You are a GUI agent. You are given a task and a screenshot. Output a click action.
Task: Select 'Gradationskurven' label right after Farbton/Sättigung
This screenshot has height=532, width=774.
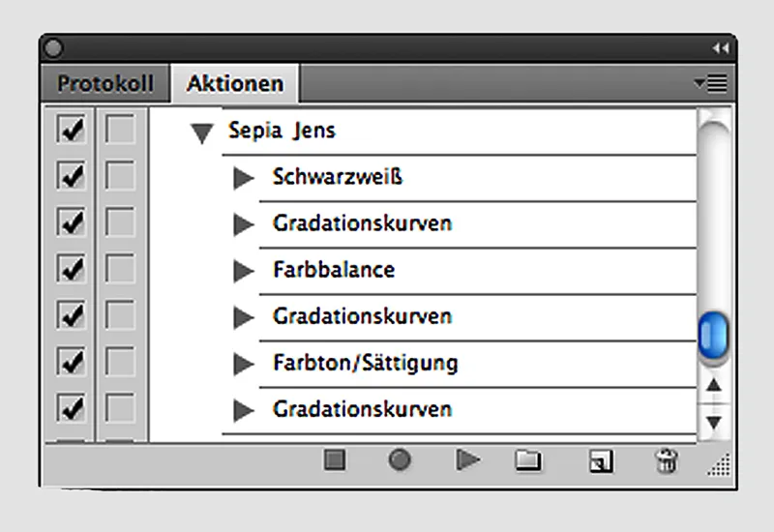tap(363, 409)
